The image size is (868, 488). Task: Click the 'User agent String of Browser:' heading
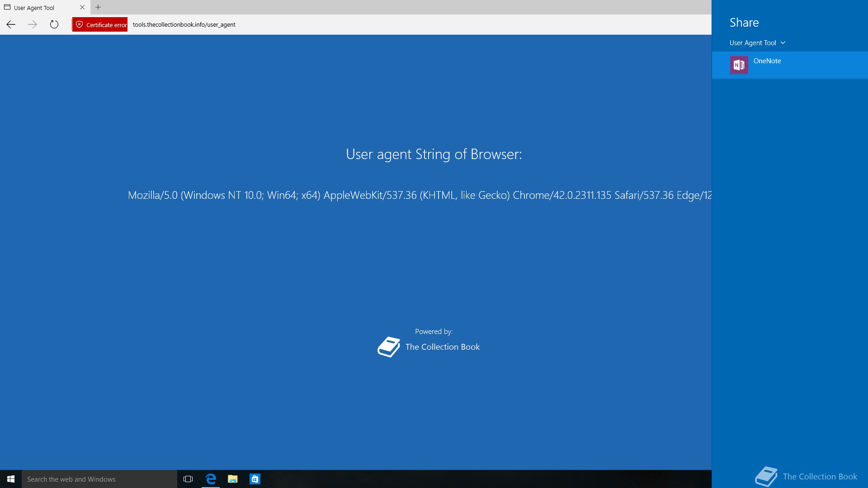tap(434, 154)
